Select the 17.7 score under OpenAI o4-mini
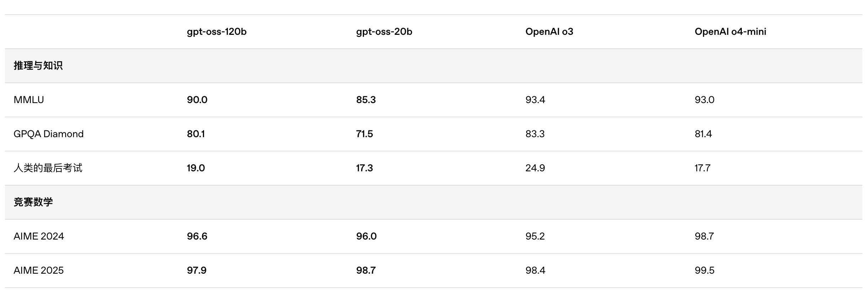 702,168
